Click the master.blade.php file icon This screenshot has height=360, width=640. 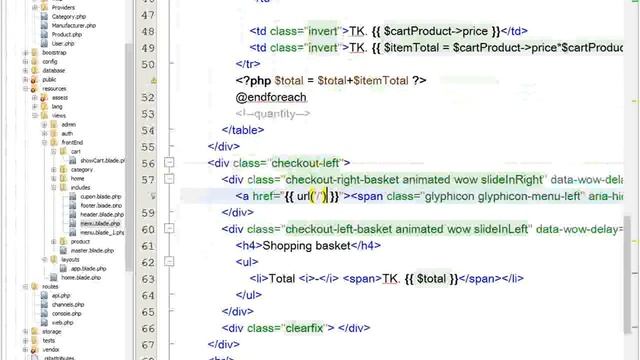[x=63, y=251]
